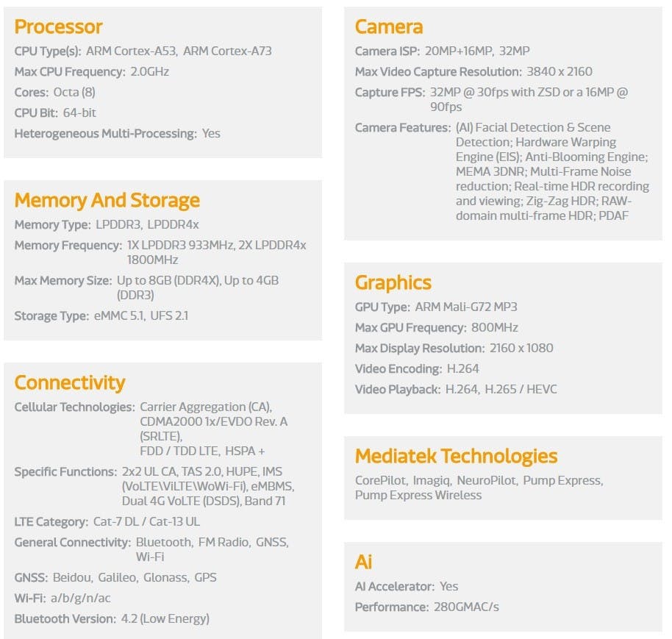
Task: Select the Max CPU Frequency 2.0GHz value
Action: pos(149,71)
